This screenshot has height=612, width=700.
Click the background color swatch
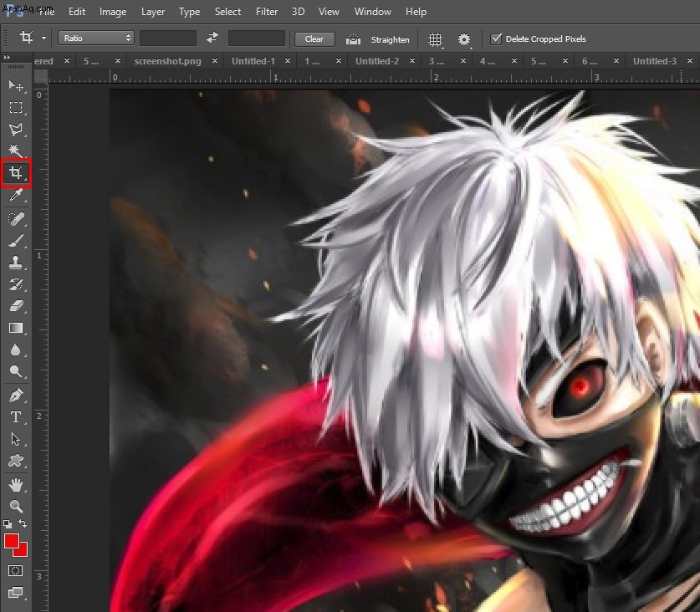(23, 551)
